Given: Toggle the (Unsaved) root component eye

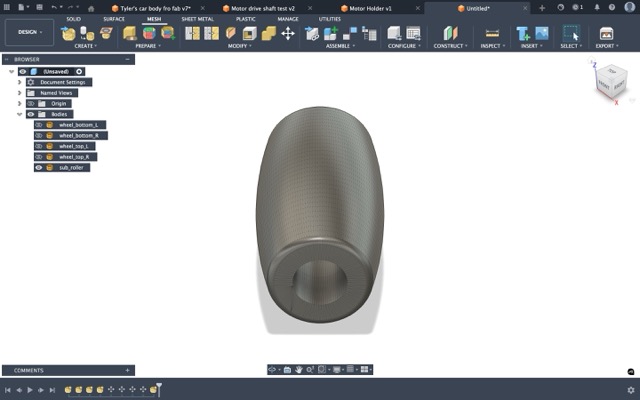Looking at the screenshot, I should point(23,71).
